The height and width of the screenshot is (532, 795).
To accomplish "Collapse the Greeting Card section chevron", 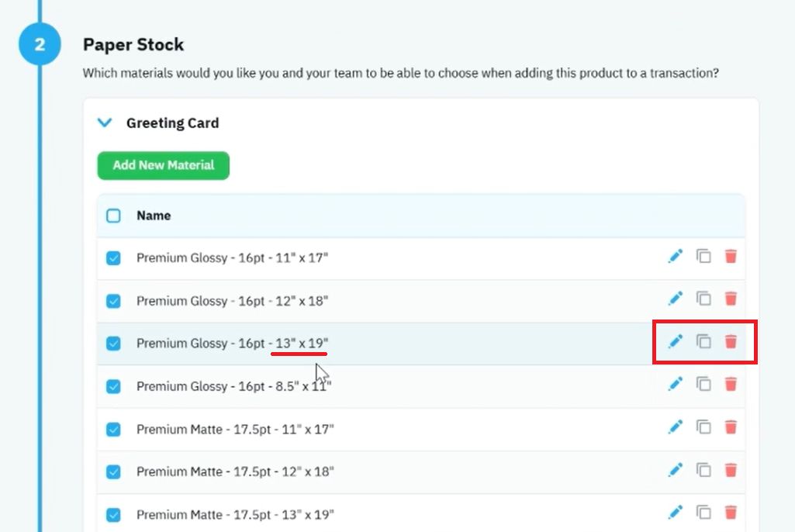I will click(x=105, y=123).
